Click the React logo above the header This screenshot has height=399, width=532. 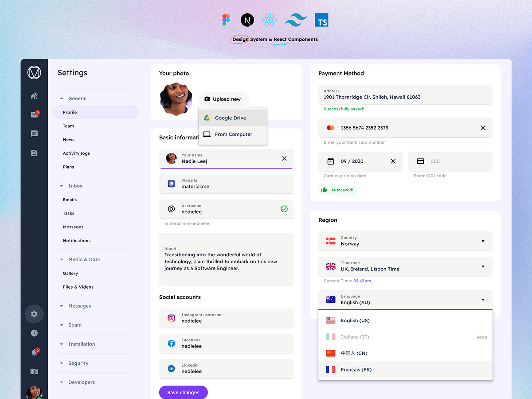point(270,20)
